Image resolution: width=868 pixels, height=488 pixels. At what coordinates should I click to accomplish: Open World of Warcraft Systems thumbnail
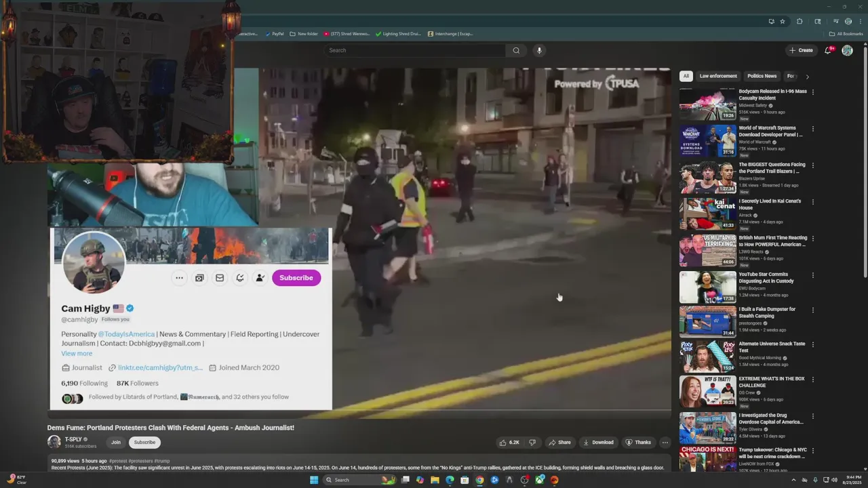[x=708, y=141]
